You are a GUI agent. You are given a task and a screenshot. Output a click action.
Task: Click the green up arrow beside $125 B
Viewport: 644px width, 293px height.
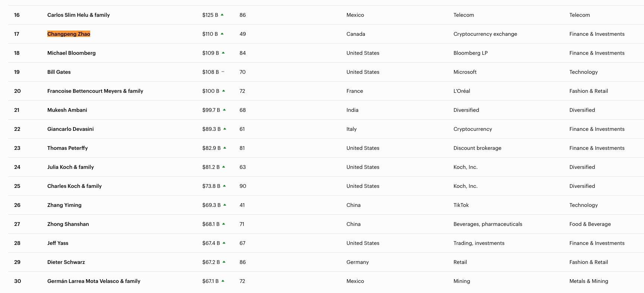tap(222, 15)
